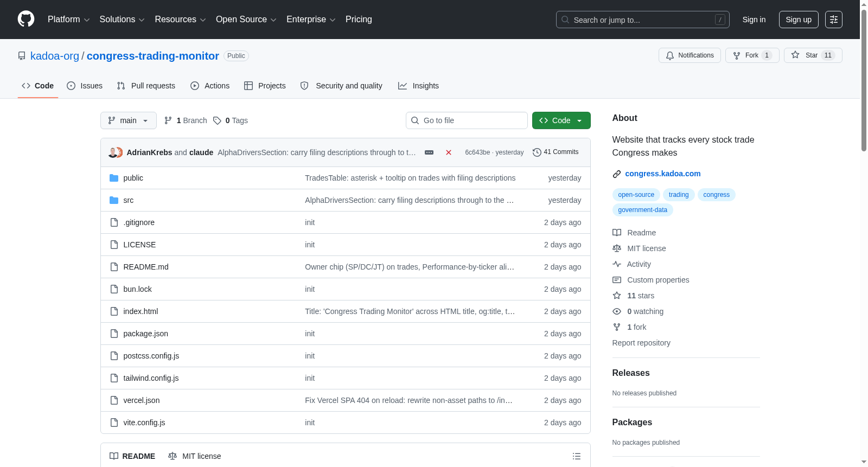Open the README.md file
This screenshot has height=467, width=868.
point(146,267)
